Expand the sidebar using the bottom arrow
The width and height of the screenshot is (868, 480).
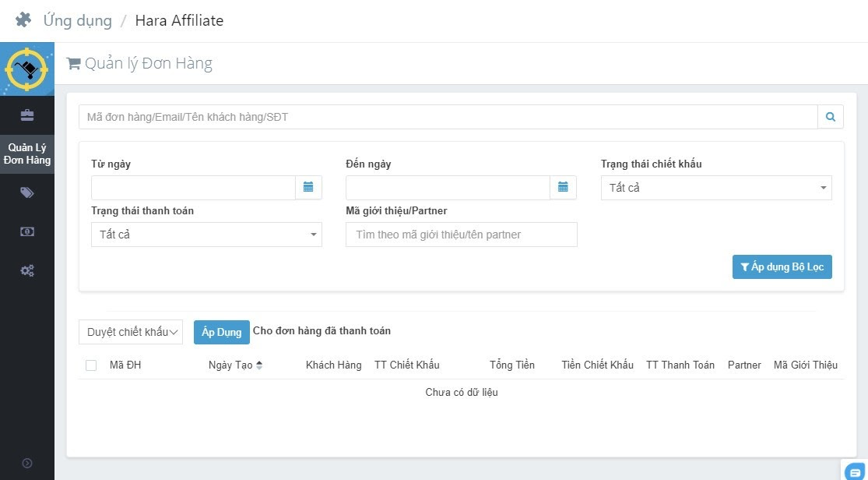pos(27,463)
